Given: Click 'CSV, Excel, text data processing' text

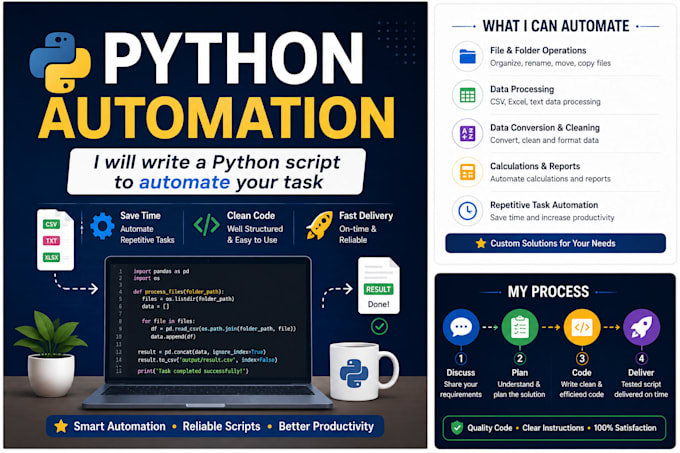Looking at the screenshot, I should point(545,102).
